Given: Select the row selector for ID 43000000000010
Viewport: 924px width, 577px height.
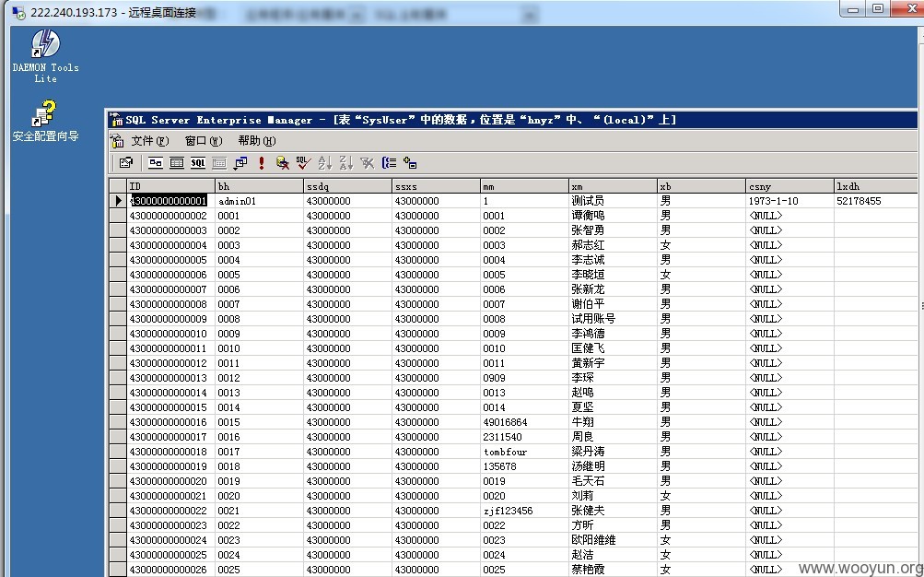Looking at the screenshot, I should (x=118, y=334).
